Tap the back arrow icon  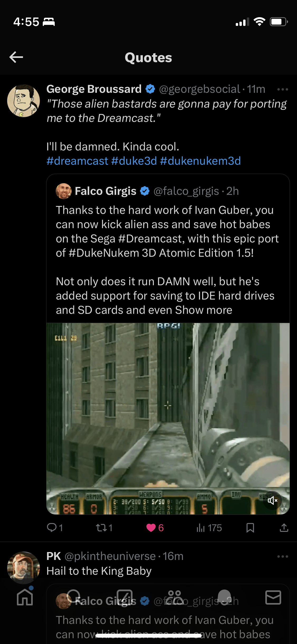(16, 57)
